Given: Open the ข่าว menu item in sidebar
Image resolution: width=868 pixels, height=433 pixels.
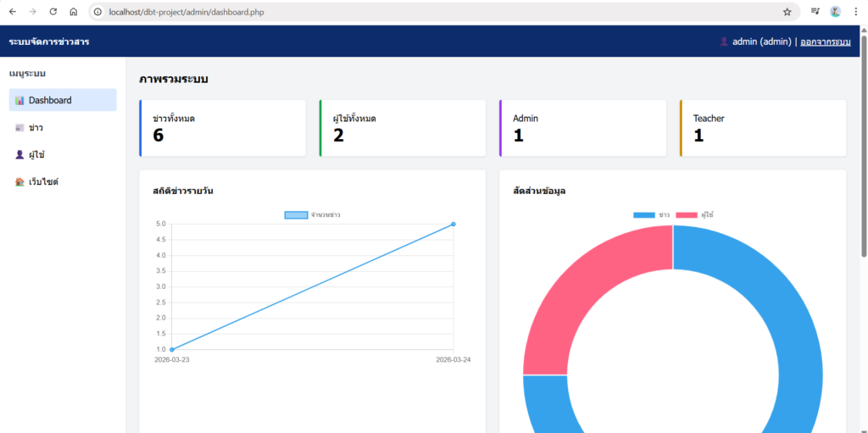Looking at the screenshot, I should click(x=36, y=128).
